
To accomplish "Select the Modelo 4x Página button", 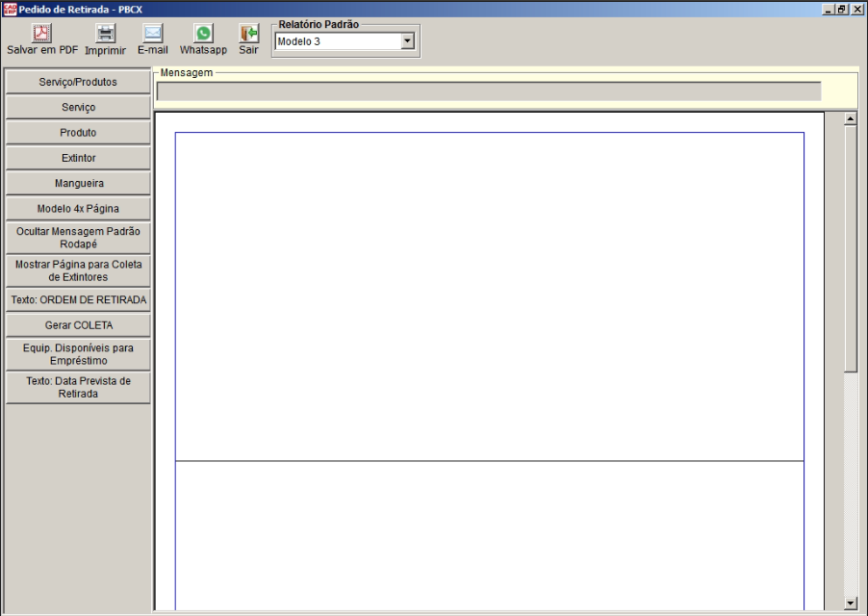I will 78,209.
